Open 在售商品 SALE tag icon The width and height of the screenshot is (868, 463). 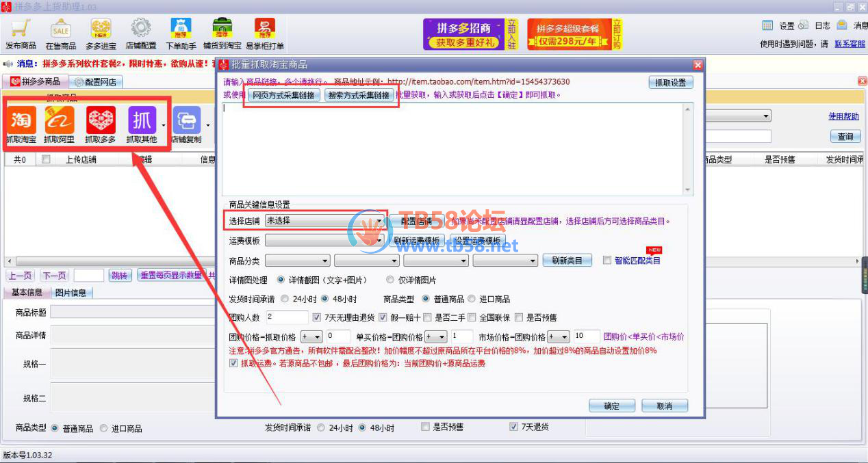click(61, 34)
